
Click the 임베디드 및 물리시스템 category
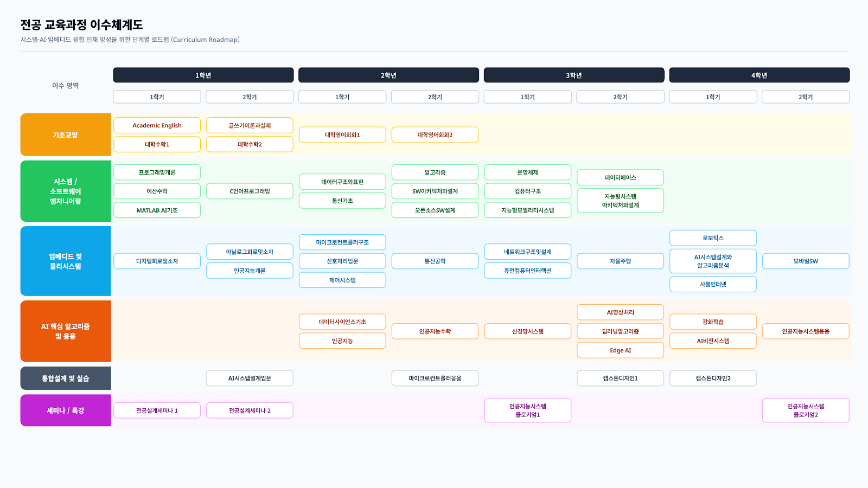point(66,261)
